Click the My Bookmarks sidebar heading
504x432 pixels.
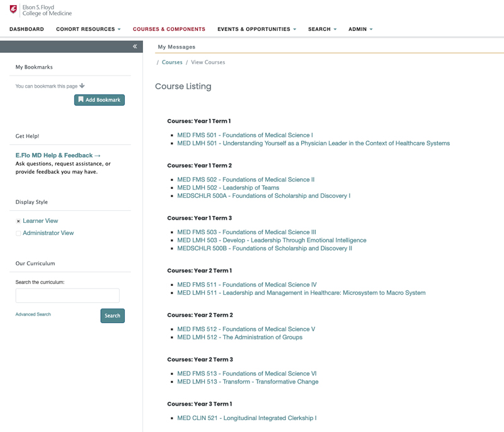(x=34, y=67)
